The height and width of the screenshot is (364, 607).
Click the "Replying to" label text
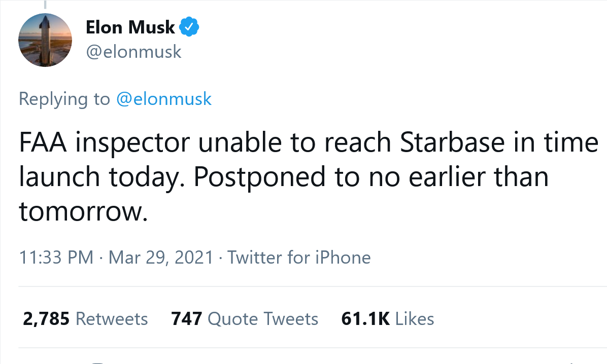coord(64,99)
